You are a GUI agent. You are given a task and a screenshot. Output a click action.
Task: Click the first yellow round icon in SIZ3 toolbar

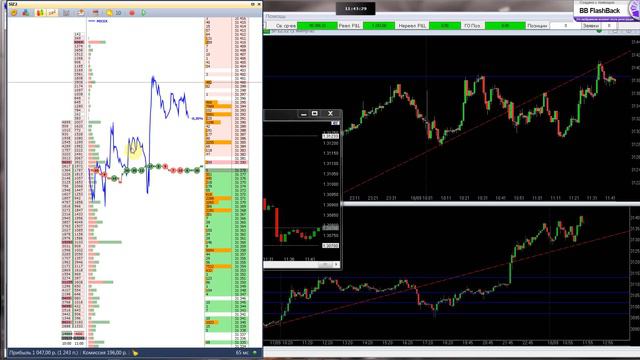[14, 13]
